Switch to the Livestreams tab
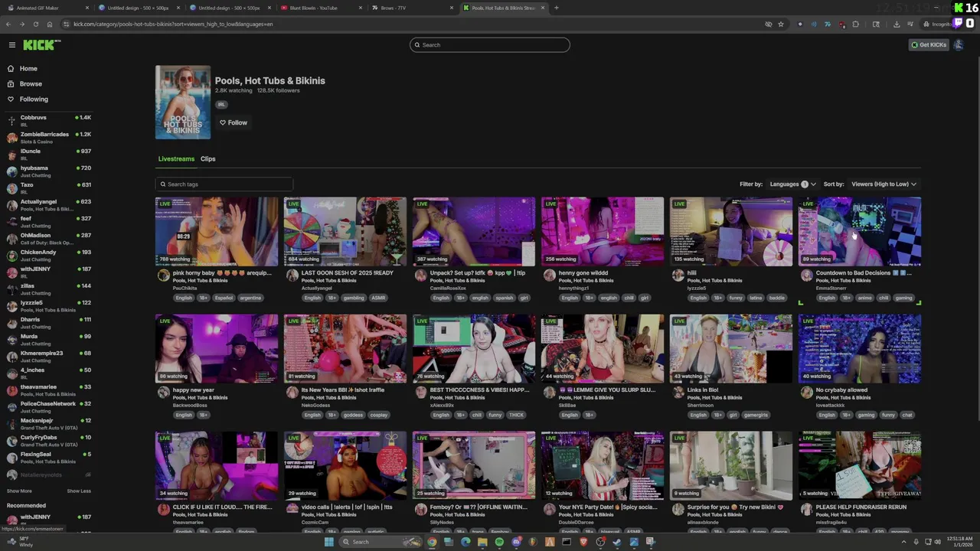 [176, 159]
